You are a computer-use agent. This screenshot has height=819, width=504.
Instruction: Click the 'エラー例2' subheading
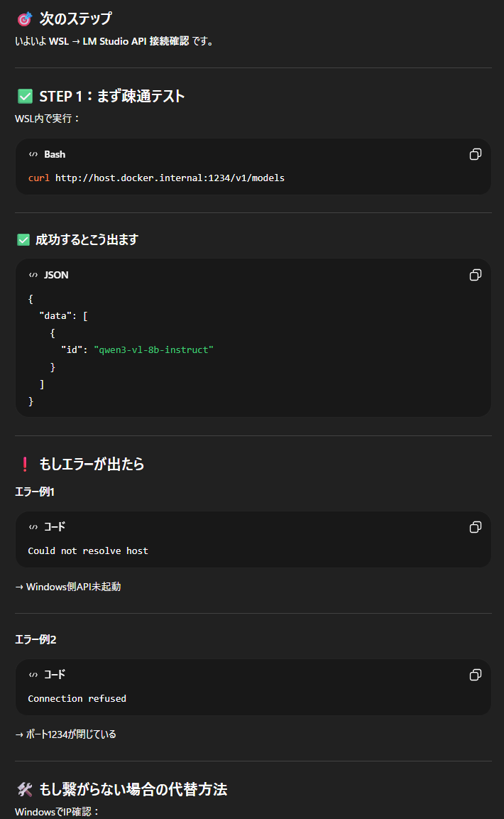point(35,639)
